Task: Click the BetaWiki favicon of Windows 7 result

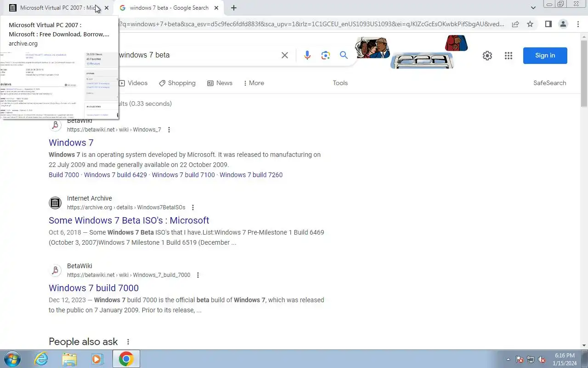Action: [x=55, y=125]
